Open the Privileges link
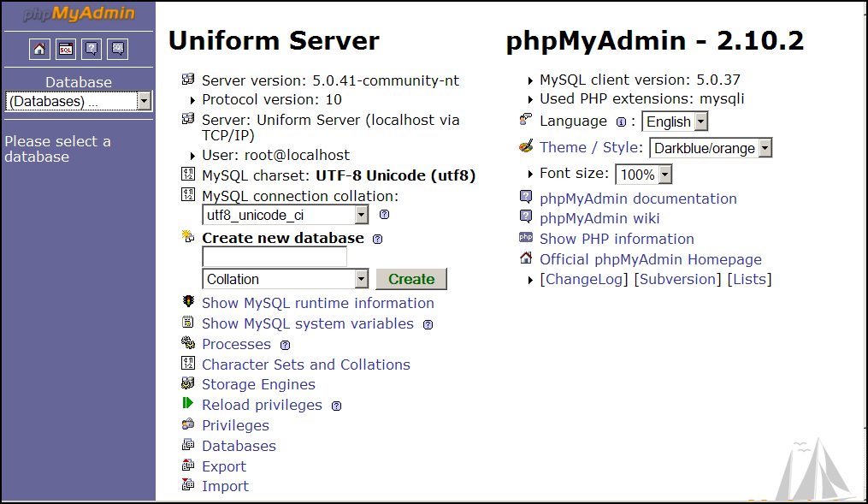Image resolution: width=868 pixels, height=504 pixels. click(x=235, y=425)
